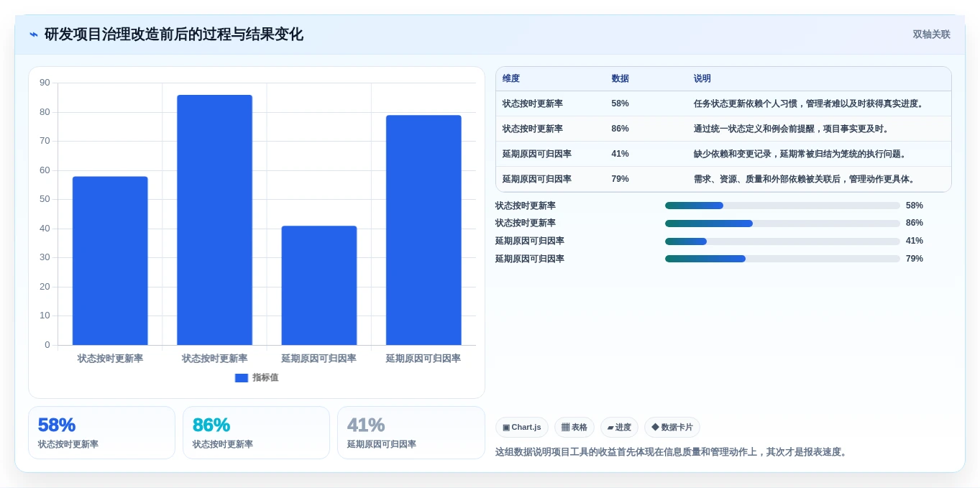Click the 86% cell in the table
The height and width of the screenshot is (488, 980).
point(620,129)
